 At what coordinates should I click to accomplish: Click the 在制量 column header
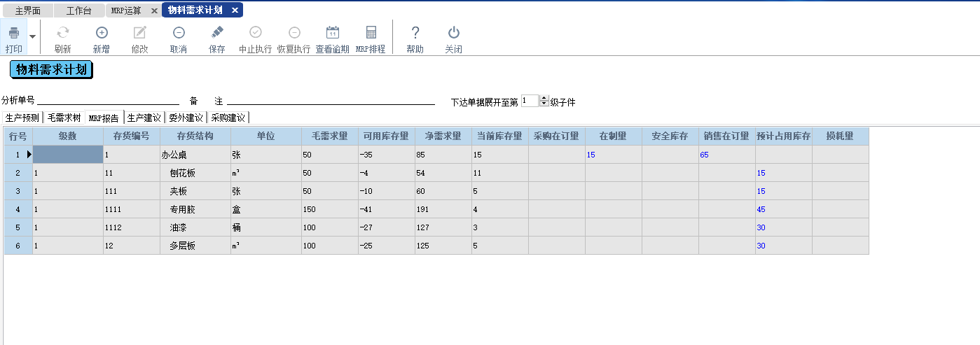(x=614, y=136)
